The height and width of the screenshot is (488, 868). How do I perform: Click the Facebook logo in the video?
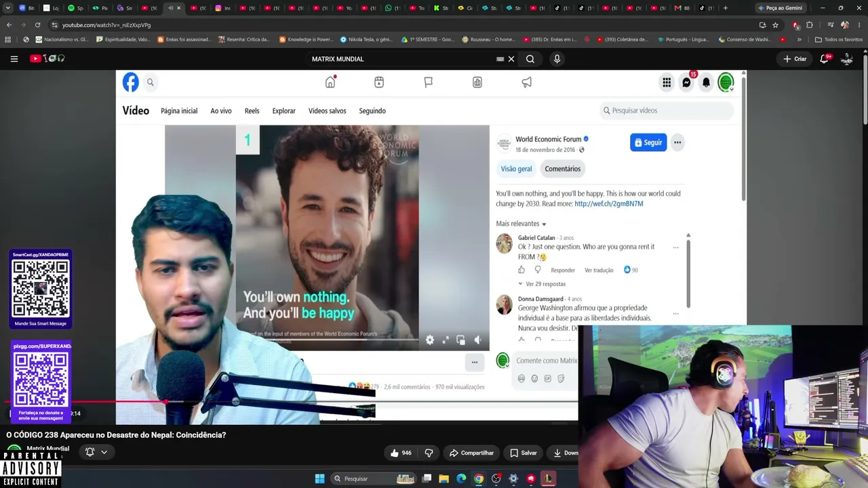pyautogui.click(x=130, y=83)
